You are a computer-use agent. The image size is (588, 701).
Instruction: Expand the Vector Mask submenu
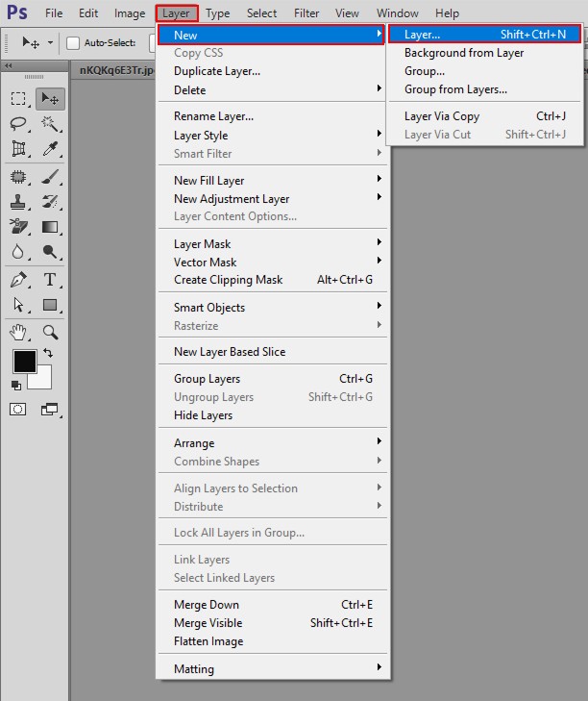[x=271, y=262]
